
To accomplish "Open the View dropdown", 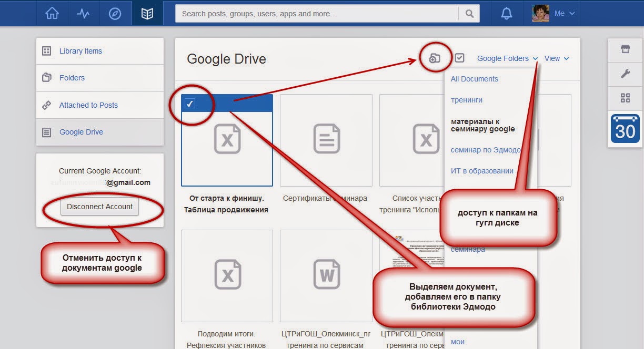I will coord(557,58).
